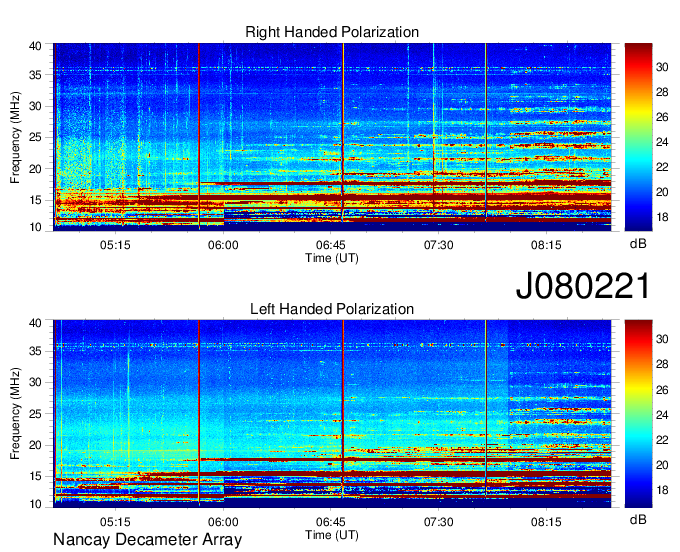The height and width of the screenshot is (552, 680).
Task: Click the 40 MHz tick of right-handed plot
Action: 35,46
